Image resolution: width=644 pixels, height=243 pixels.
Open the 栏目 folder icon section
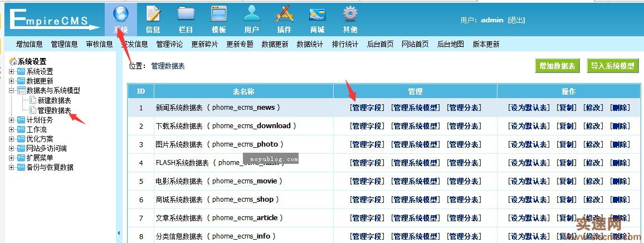click(x=186, y=20)
